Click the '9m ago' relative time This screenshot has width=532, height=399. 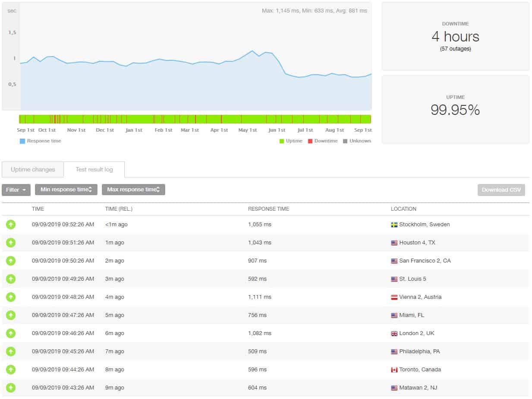point(115,388)
